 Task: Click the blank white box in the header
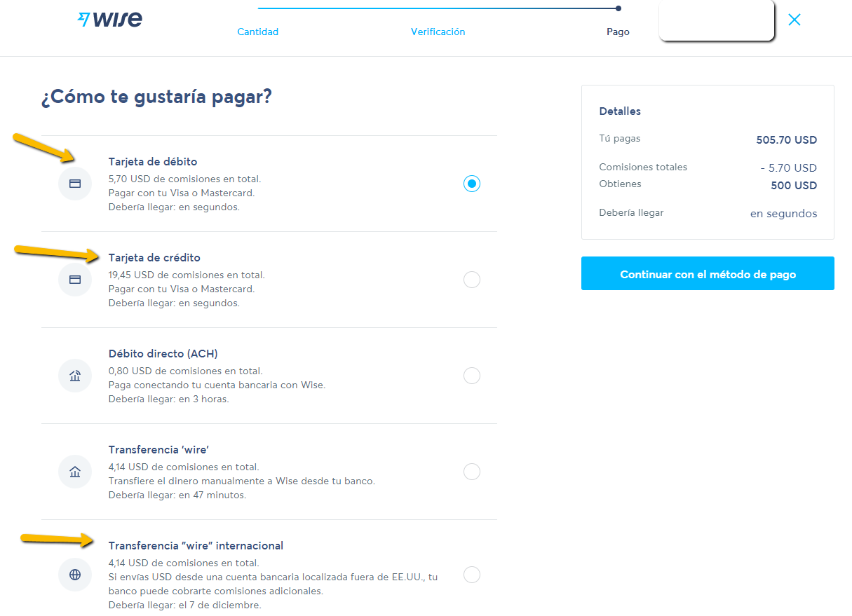[x=716, y=20]
